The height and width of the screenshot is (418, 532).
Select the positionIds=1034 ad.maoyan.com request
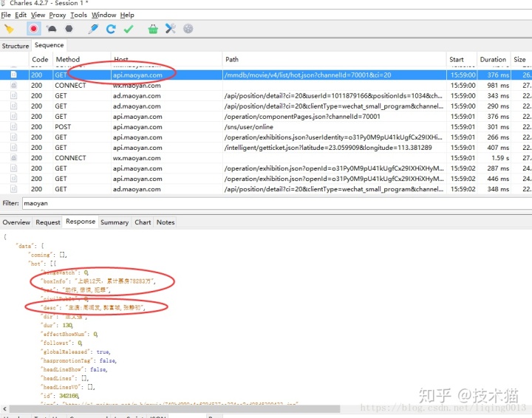(266, 96)
